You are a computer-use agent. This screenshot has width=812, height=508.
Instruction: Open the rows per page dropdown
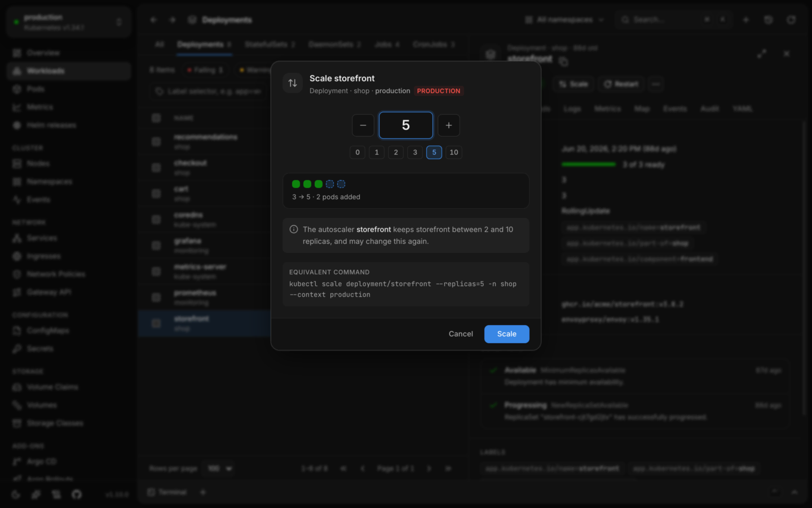220,468
